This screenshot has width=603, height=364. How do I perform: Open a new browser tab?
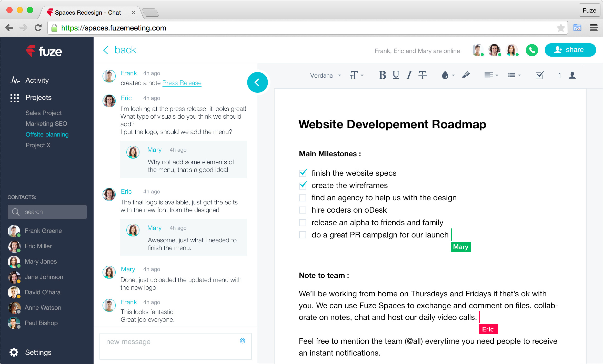pyautogui.click(x=150, y=13)
